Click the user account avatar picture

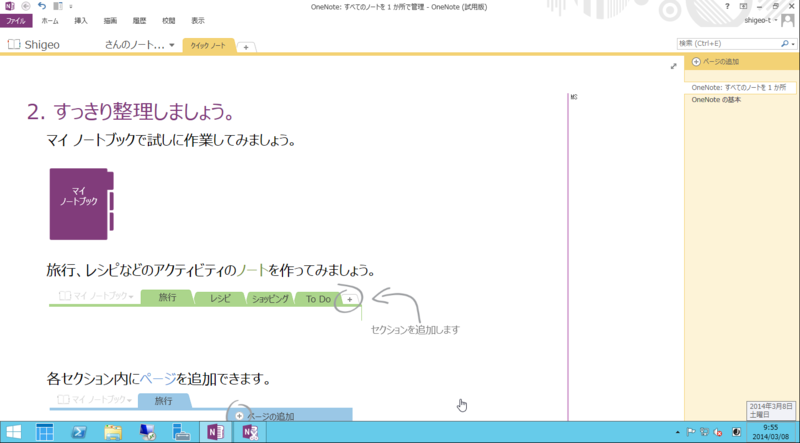click(788, 20)
